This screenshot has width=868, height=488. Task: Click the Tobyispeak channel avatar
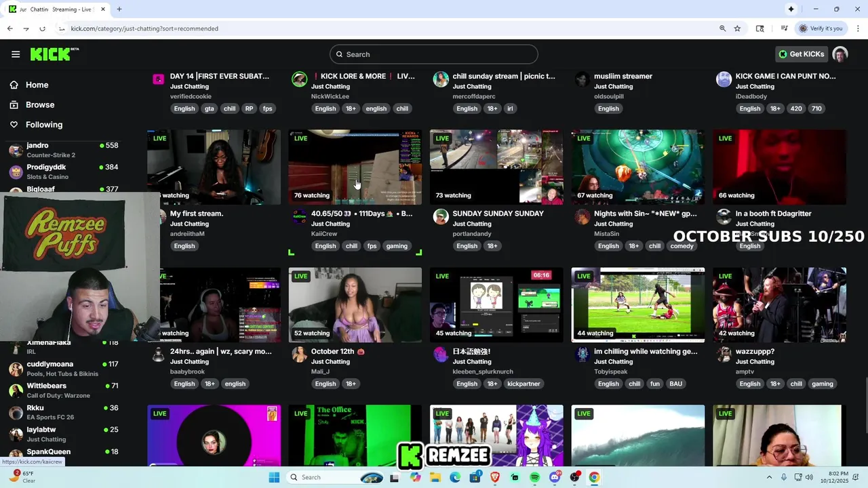pyautogui.click(x=582, y=354)
